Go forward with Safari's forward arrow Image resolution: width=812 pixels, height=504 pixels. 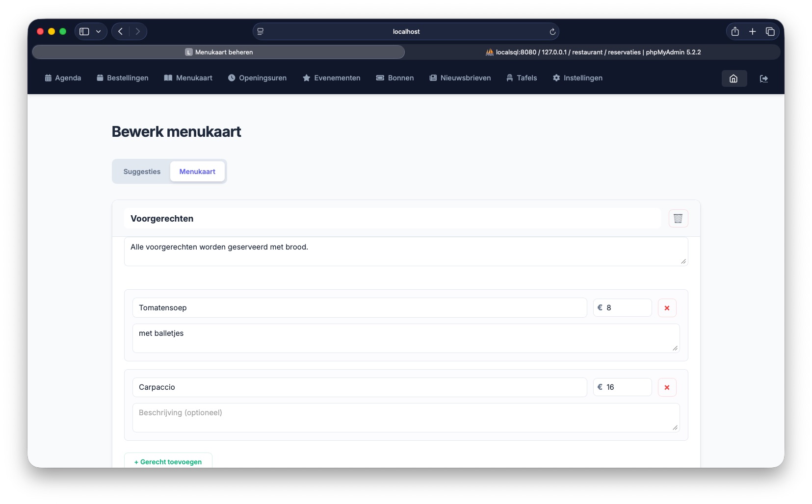pos(138,31)
